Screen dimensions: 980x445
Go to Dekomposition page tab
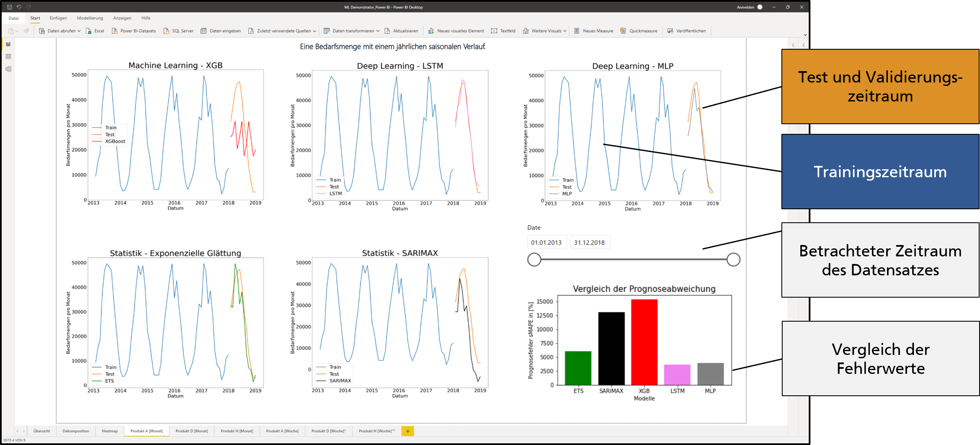(76, 431)
